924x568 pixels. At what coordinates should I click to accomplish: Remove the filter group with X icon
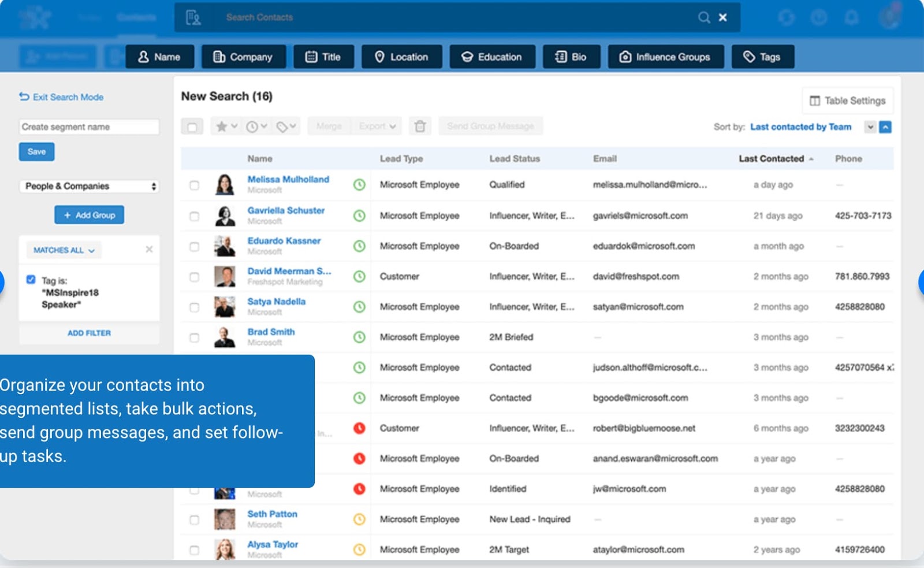point(149,250)
